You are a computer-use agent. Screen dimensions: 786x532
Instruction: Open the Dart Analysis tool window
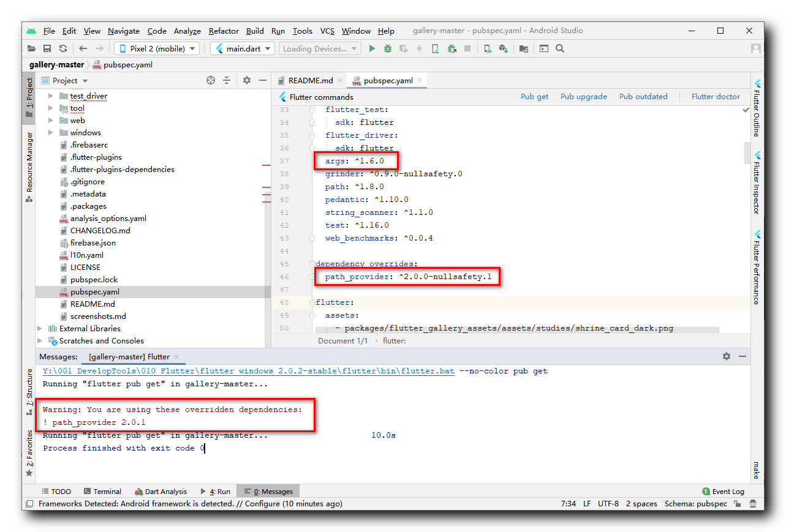[x=161, y=491]
